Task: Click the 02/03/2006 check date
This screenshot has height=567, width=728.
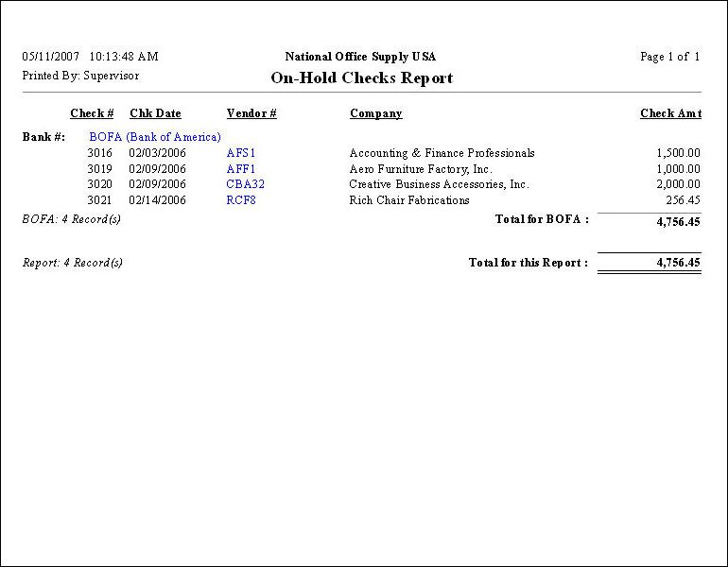Action: pos(157,153)
